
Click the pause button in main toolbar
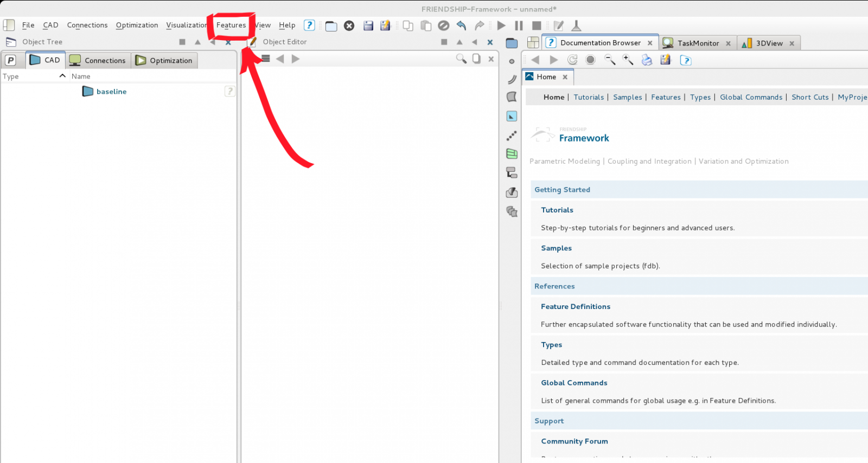pos(519,25)
